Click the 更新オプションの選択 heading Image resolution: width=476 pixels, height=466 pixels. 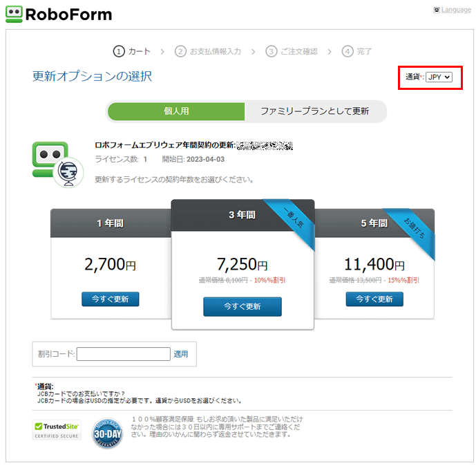click(x=92, y=76)
